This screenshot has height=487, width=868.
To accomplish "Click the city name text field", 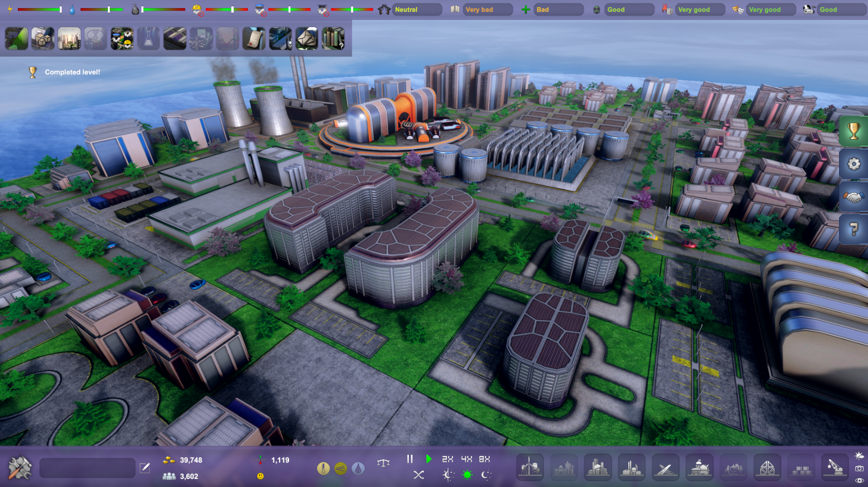I will click(87, 468).
